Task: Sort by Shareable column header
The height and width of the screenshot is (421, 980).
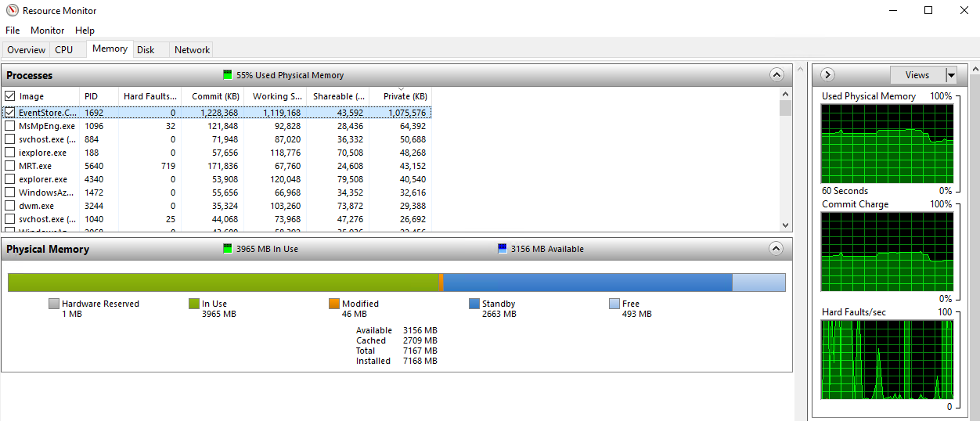Action: pos(338,96)
